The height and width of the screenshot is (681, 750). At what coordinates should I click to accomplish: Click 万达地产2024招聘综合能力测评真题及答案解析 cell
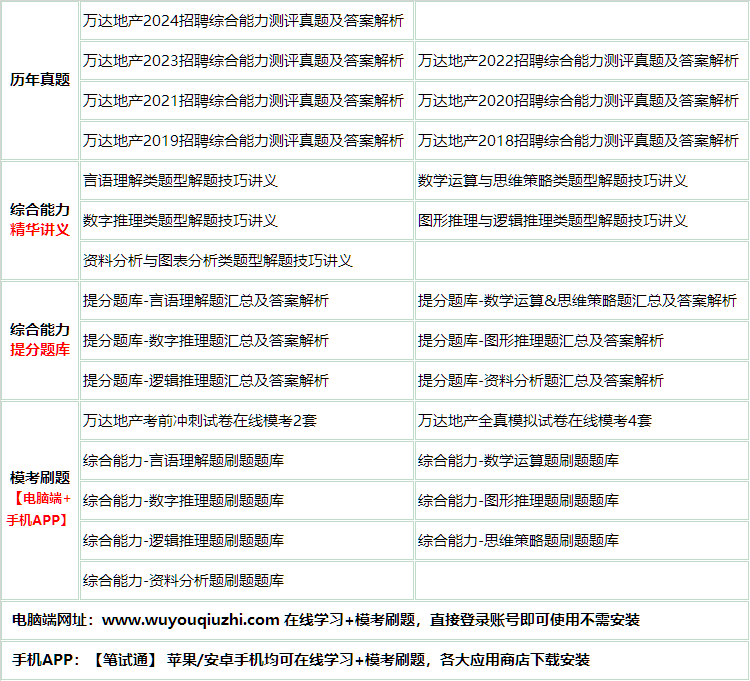[247, 21]
